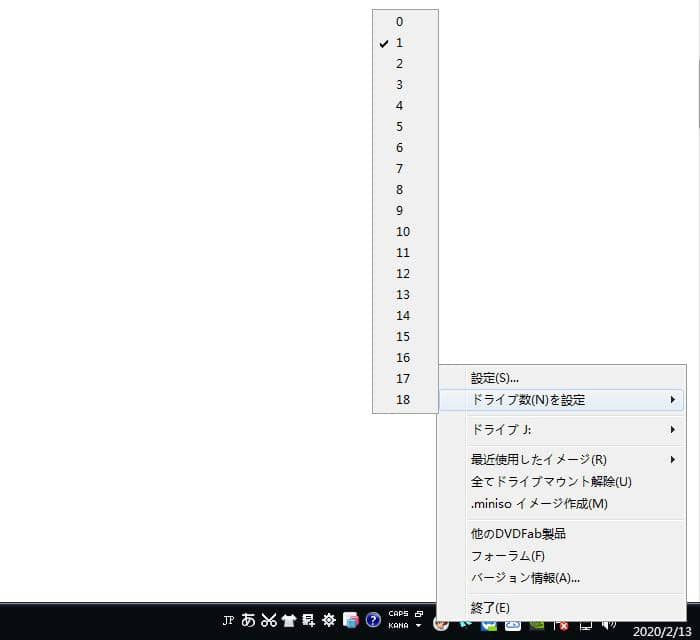Image resolution: width=700 pixels, height=640 pixels.
Task: Choose .miniso イメージ作成(M)
Action: pyautogui.click(x=562, y=504)
